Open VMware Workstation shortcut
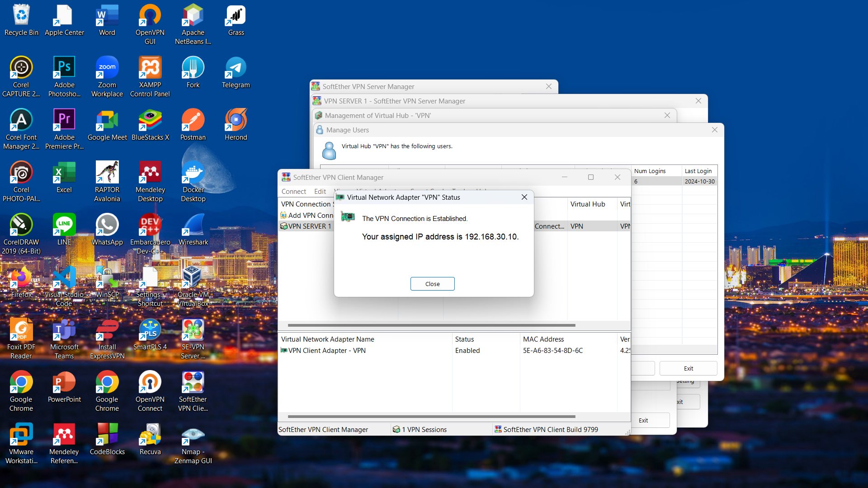 21,444
